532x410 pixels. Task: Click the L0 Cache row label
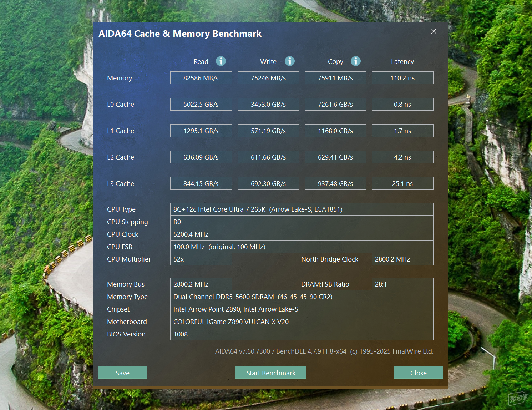click(x=121, y=104)
